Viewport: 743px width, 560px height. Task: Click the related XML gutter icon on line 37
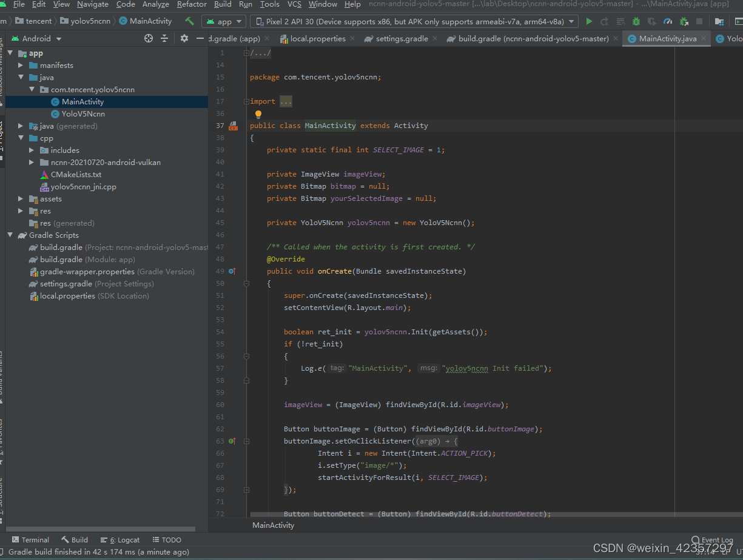pos(233,126)
